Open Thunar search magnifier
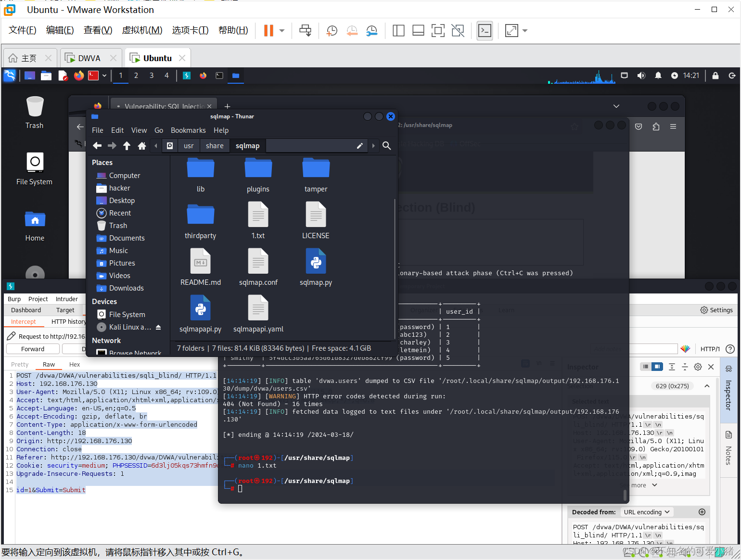This screenshot has height=560, width=741. [x=386, y=146]
